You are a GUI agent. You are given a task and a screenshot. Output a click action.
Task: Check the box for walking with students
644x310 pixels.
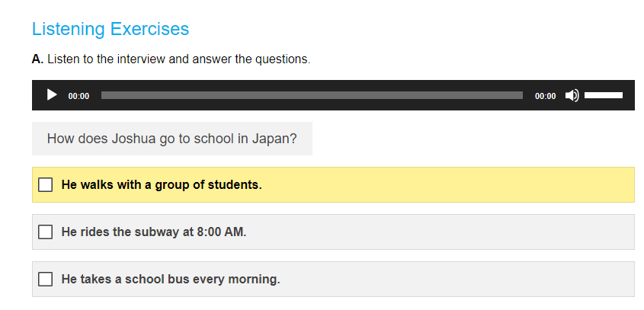[46, 185]
